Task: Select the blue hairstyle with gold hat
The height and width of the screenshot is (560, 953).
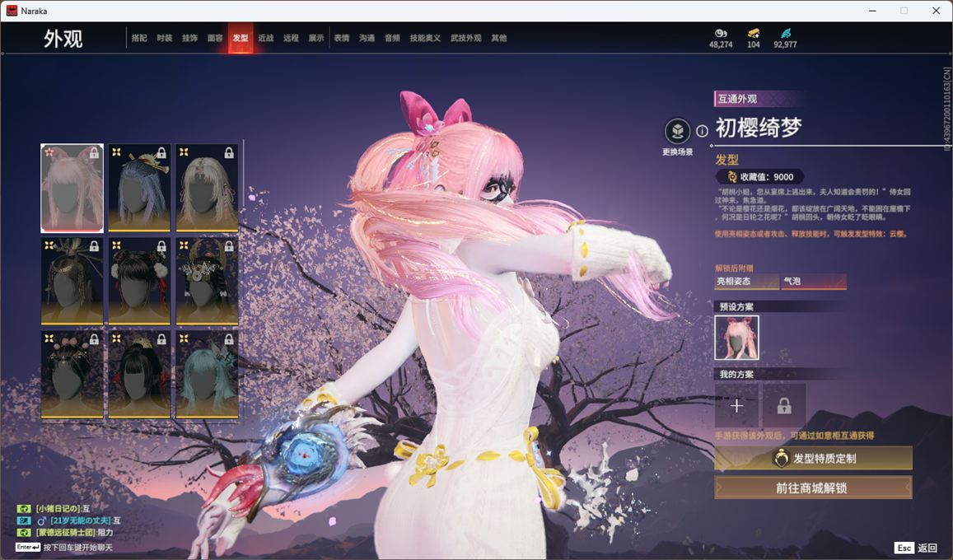Action: click(139, 189)
